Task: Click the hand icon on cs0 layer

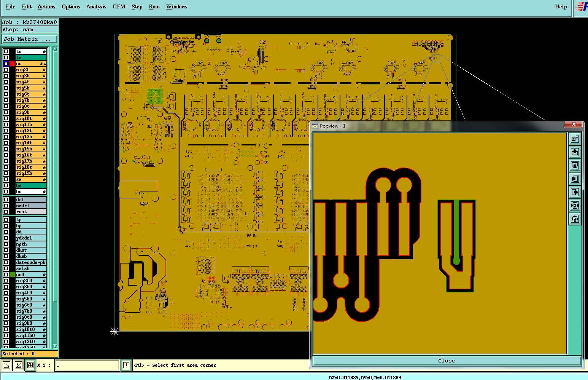Action: 44,275
